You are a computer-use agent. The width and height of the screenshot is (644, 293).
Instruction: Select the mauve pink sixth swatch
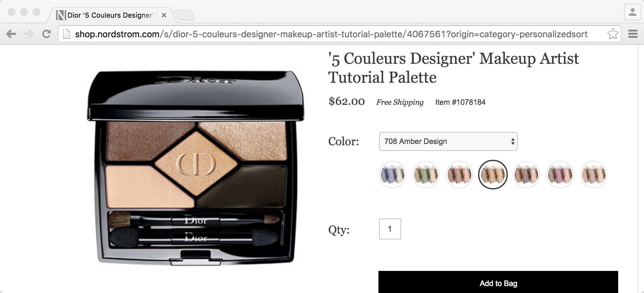click(x=560, y=175)
